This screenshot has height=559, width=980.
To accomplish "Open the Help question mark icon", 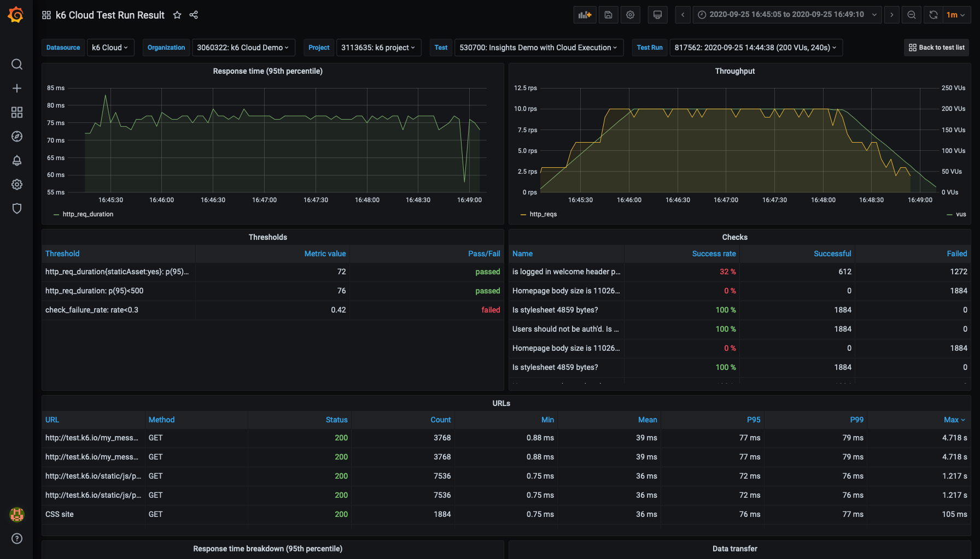I will (x=17, y=539).
